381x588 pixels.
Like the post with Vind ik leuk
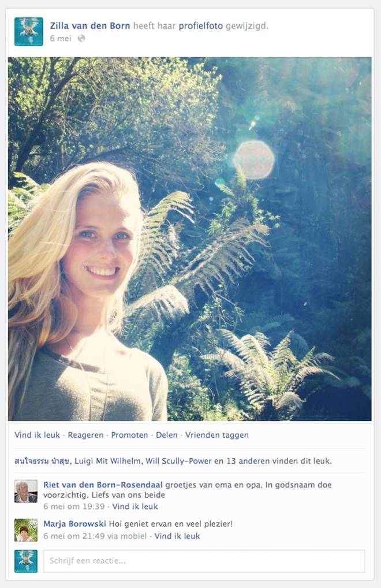(x=37, y=435)
